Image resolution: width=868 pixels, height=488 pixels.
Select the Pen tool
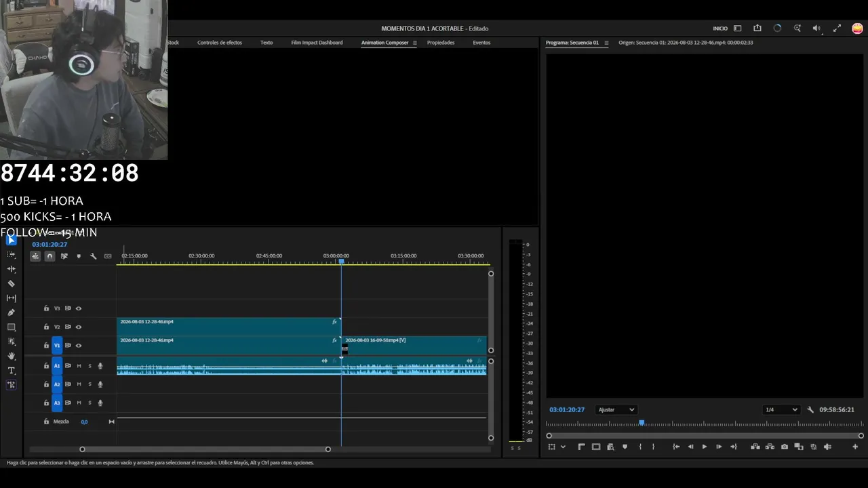(x=11, y=312)
